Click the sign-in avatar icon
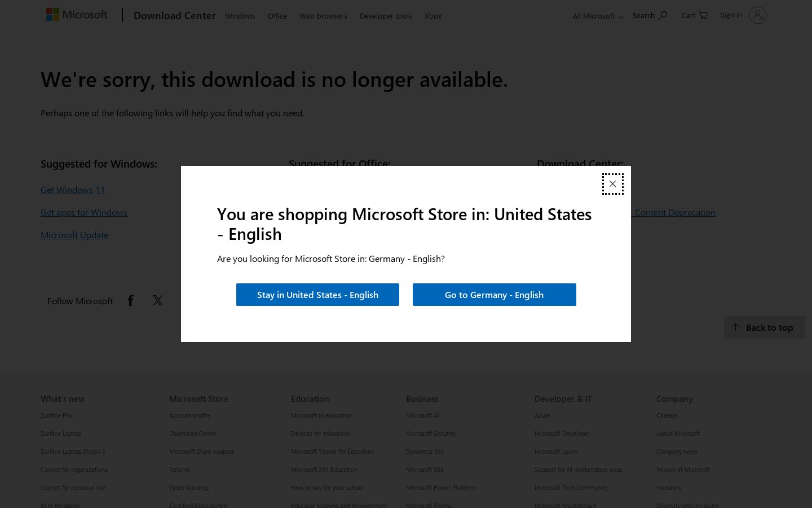This screenshot has height=508, width=812. [758, 15]
